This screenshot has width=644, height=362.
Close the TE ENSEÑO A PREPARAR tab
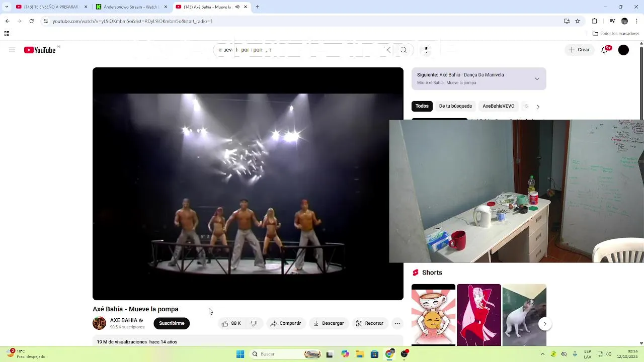(x=86, y=7)
